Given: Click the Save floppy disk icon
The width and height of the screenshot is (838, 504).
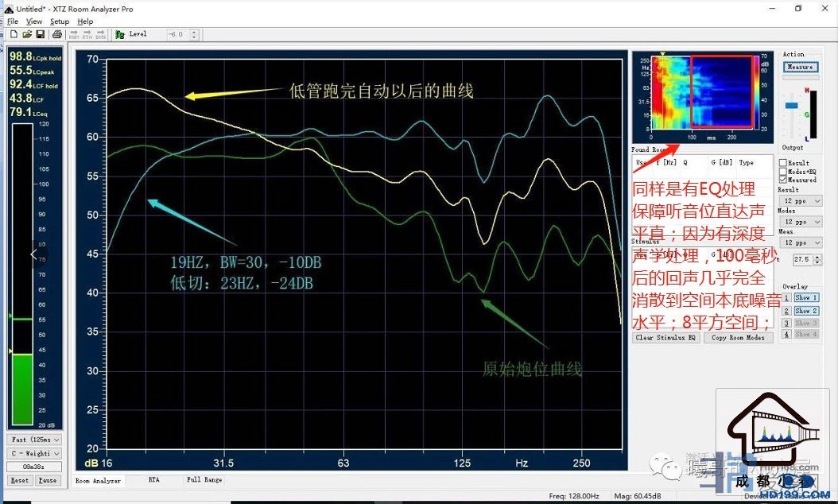Looking at the screenshot, I should (x=40, y=34).
